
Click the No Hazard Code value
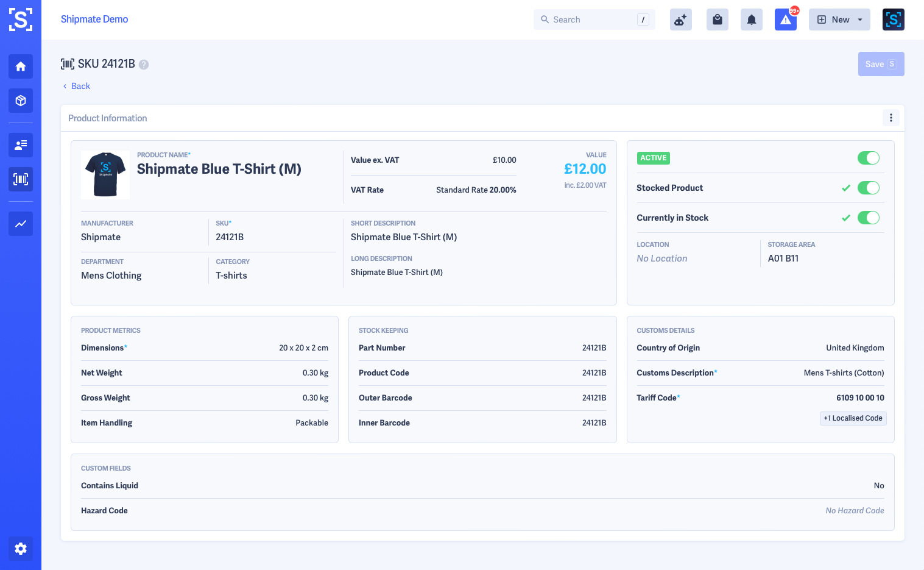855,511
